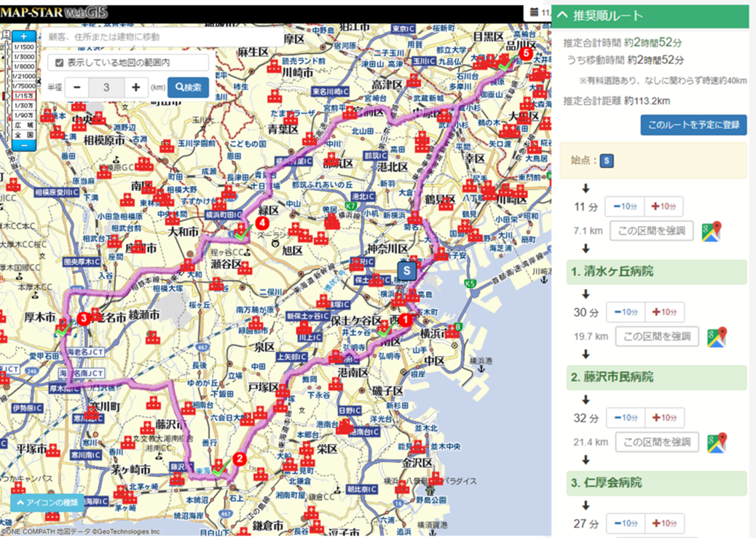Click この区間を強調 for the 7.1 km segment

click(x=651, y=231)
